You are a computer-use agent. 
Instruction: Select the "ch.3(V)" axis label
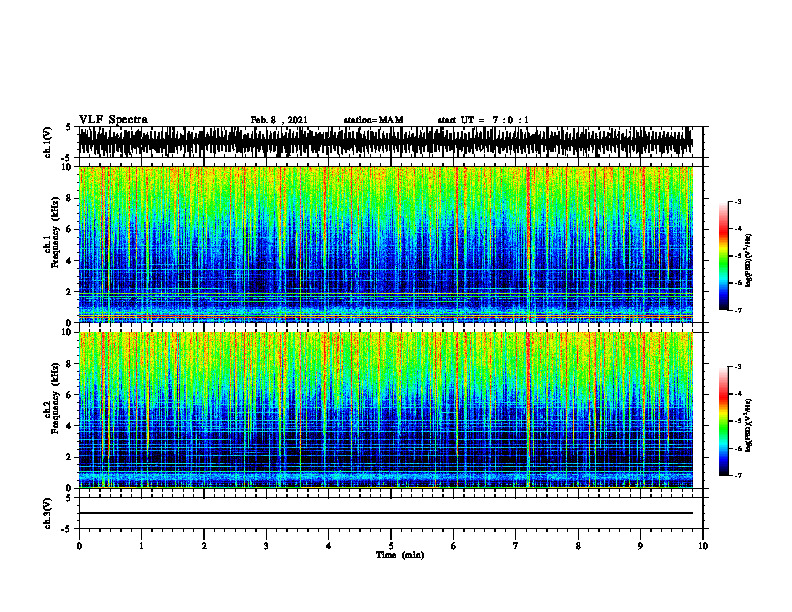tap(48, 513)
